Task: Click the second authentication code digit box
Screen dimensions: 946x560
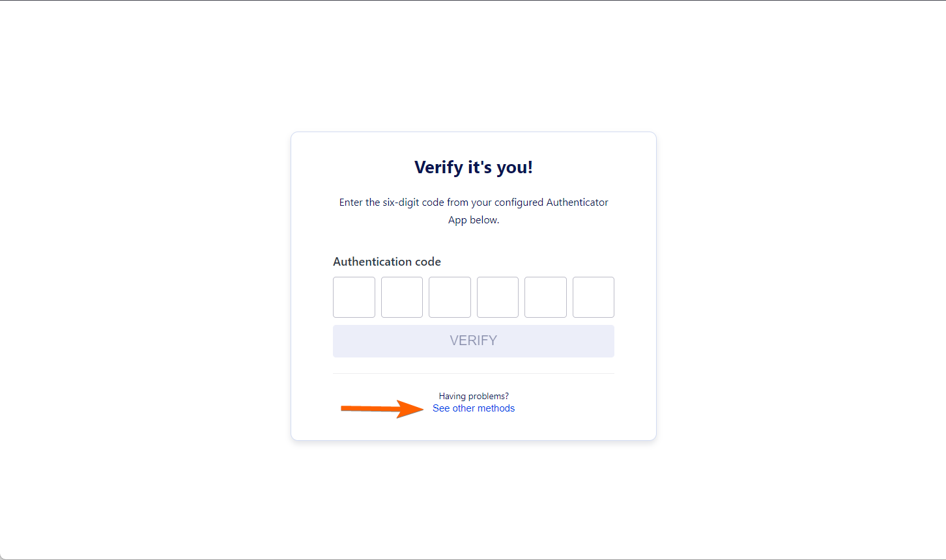Action: pyautogui.click(x=402, y=297)
